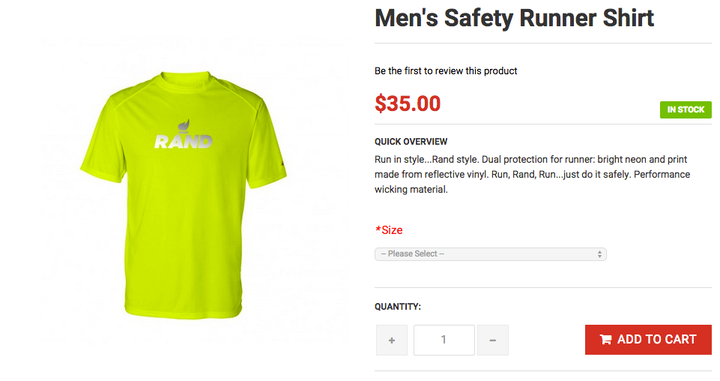720x381 pixels.
Task: Click the quantity input field showing 1
Action: tap(444, 340)
